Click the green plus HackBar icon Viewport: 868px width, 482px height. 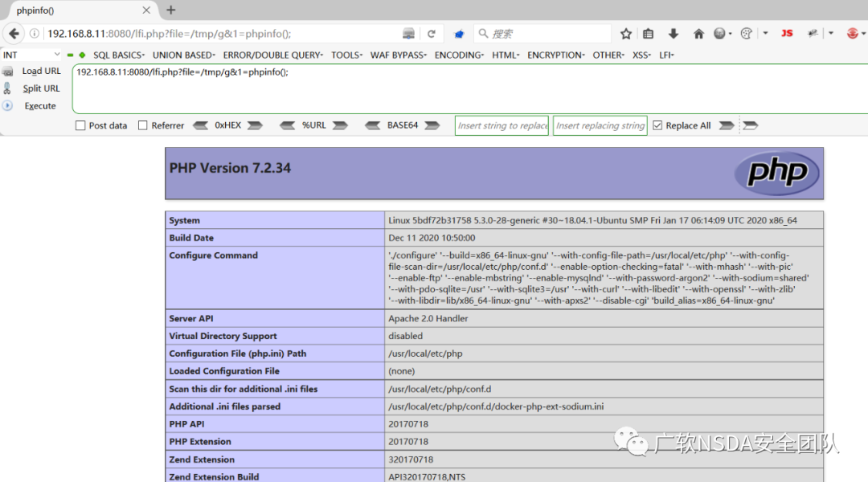[82, 55]
